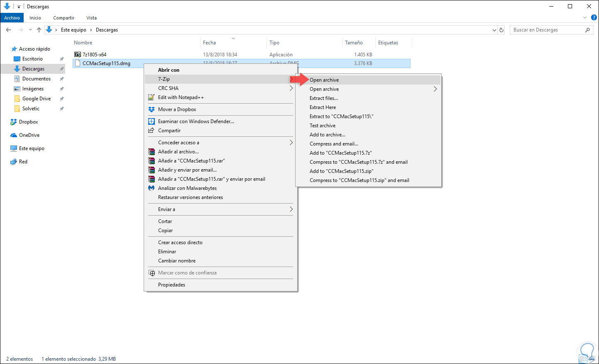Sort by the Fecha column header
The image size is (599, 364).
tap(209, 43)
